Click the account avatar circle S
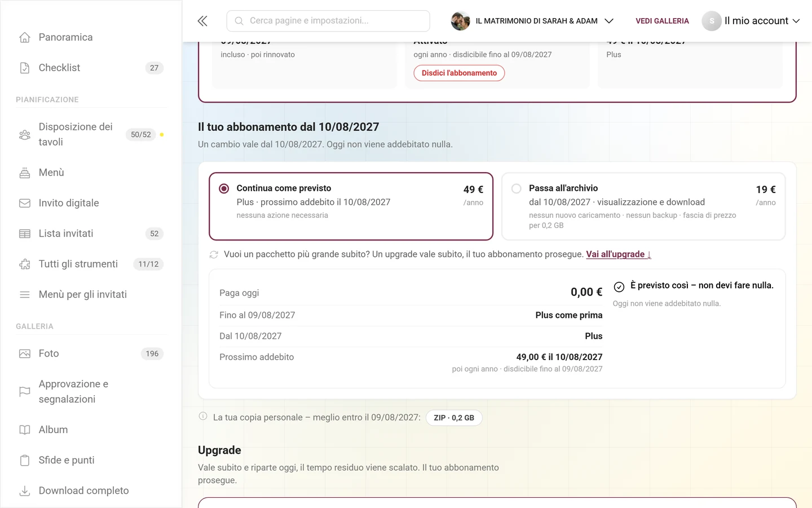Image resolution: width=812 pixels, height=508 pixels. tap(712, 21)
